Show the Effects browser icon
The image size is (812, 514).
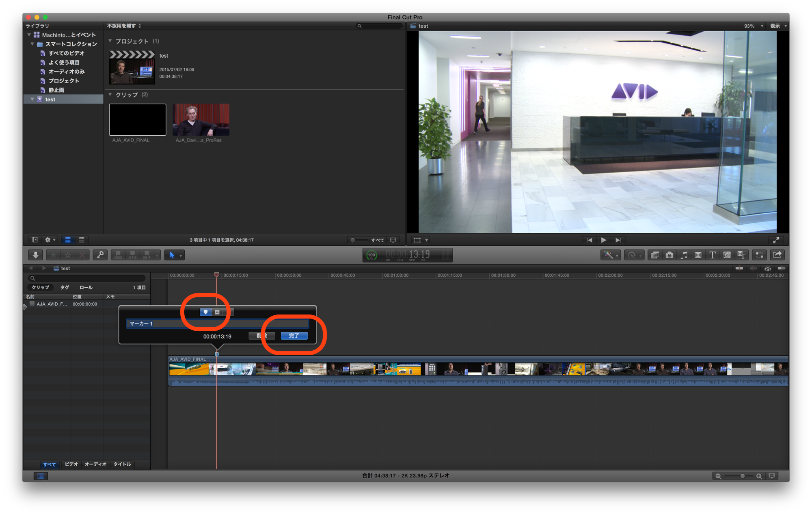[x=655, y=255]
